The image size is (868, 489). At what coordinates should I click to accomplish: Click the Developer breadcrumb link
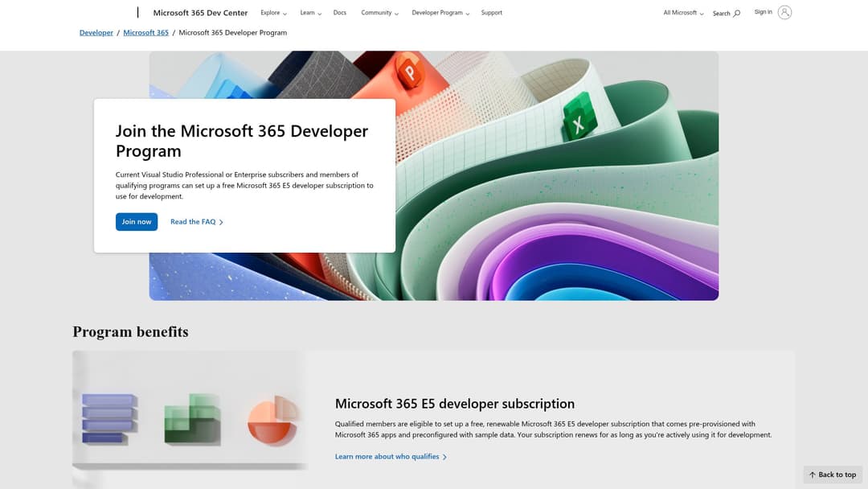coord(96,33)
